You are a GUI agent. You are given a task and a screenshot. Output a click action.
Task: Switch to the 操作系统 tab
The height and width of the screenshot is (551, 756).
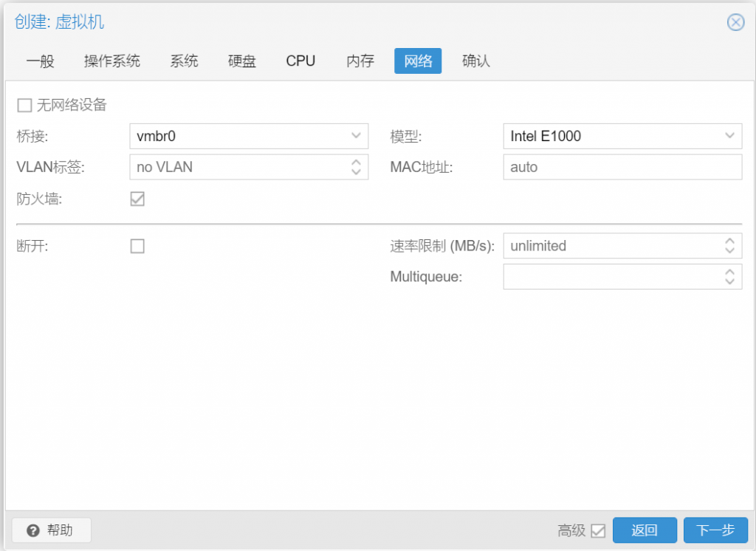111,61
